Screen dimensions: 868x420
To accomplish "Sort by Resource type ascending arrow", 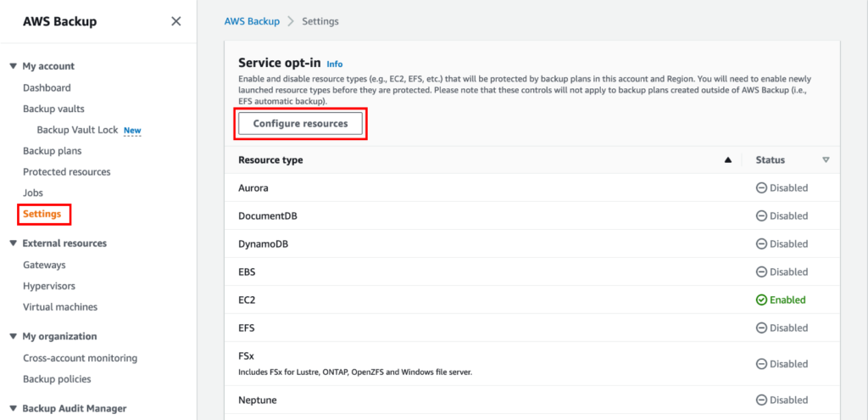I will (x=728, y=160).
